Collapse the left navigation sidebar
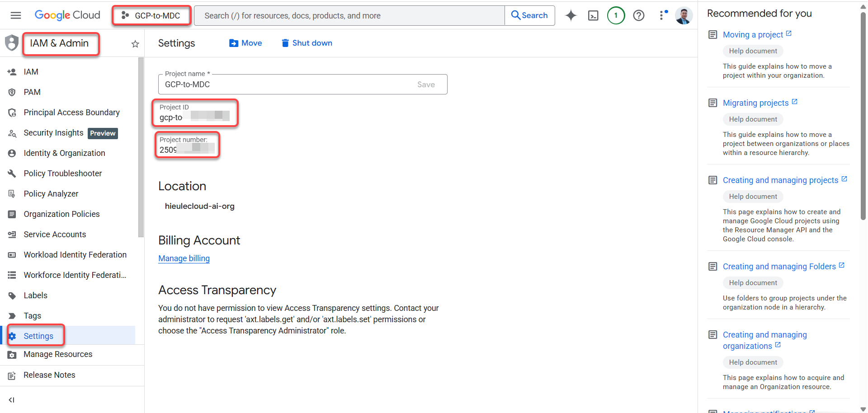Image resolution: width=868 pixels, height=413 pixels. 12,400
